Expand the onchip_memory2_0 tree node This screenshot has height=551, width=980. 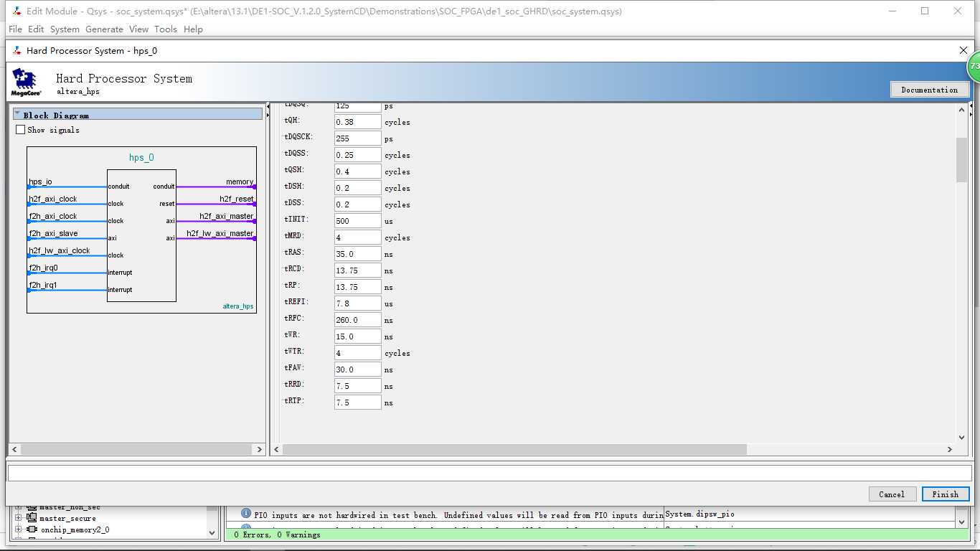[18, 529]
